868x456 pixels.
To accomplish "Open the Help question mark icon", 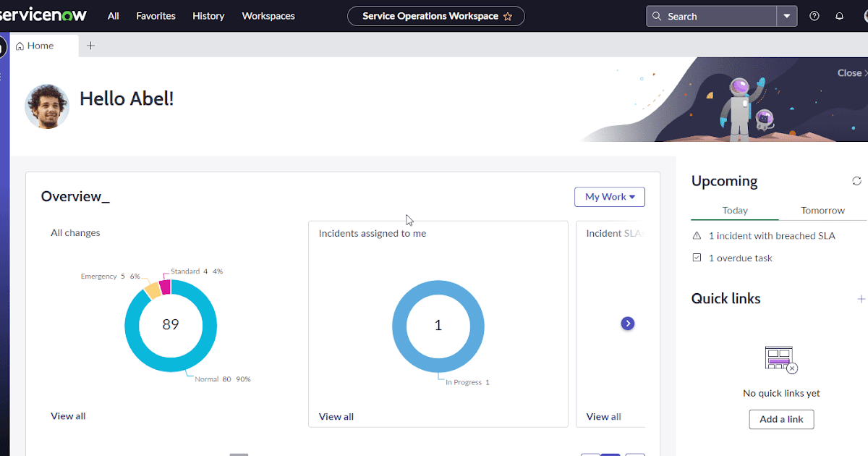I will click(814, 15).
